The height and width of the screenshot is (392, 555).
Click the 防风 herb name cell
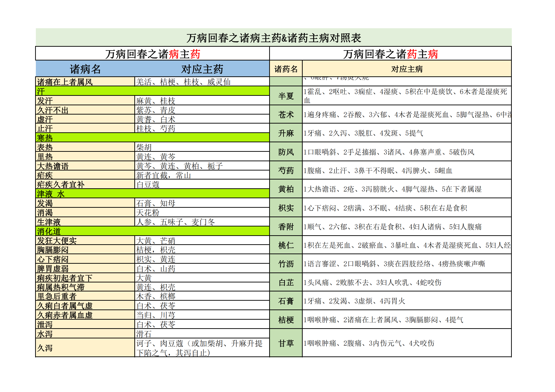[x=286, y=152]
